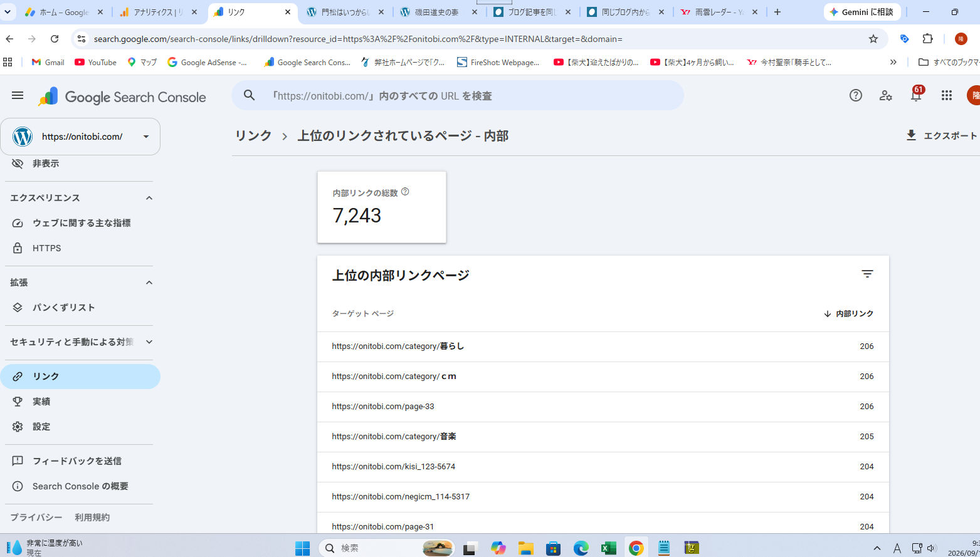Bookmark this page with the star icon

[873, 39]
